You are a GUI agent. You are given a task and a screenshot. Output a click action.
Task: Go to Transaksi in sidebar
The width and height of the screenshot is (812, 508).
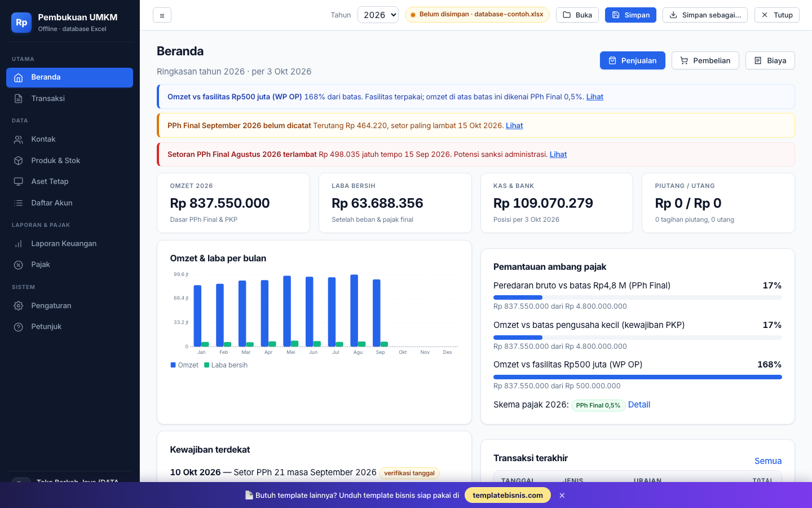pos(69,99)
